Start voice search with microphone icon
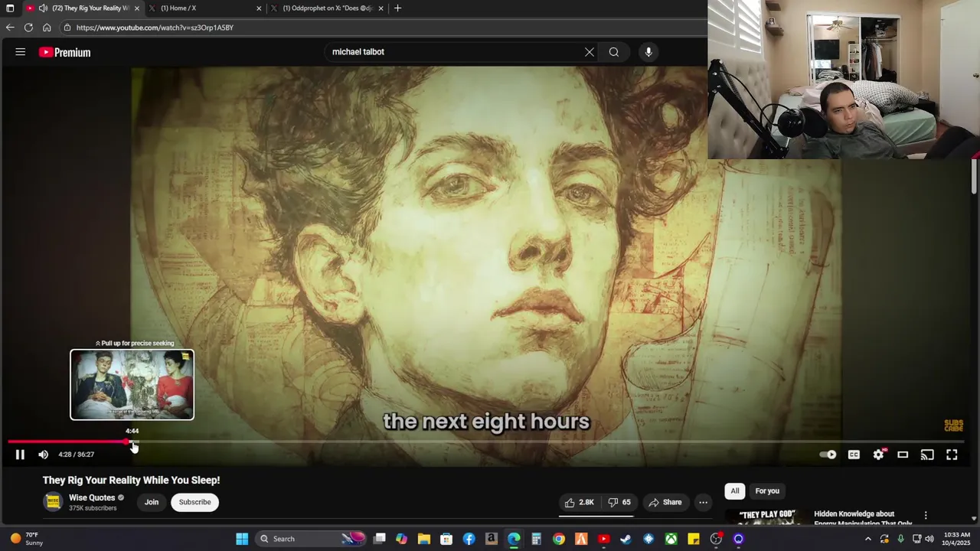The height and width of the screenshot is (551, 980). (x=648, y=52)
